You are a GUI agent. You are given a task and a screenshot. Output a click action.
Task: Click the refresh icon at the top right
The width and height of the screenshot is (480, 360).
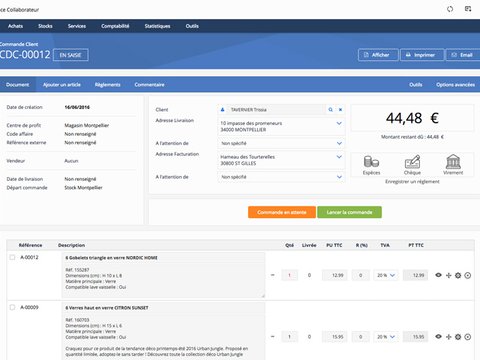click(450, 9)
